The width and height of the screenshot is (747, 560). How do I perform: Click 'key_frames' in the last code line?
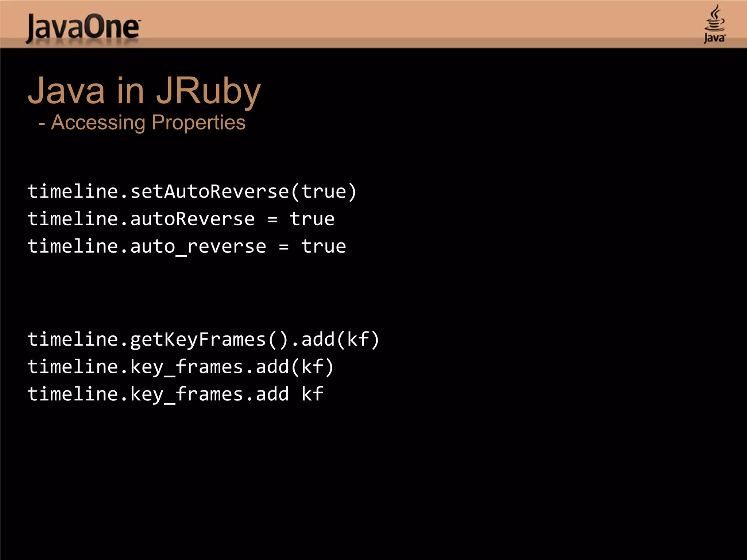click(186, 394)
